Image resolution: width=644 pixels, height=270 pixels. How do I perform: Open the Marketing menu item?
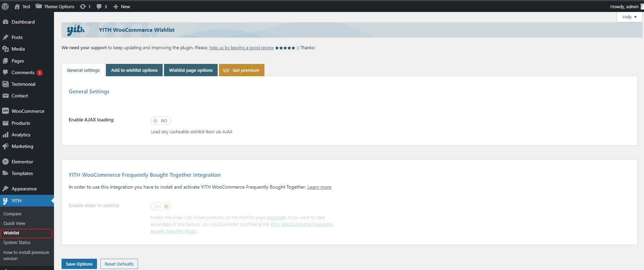pyautogui.click(x=22, y=146)
